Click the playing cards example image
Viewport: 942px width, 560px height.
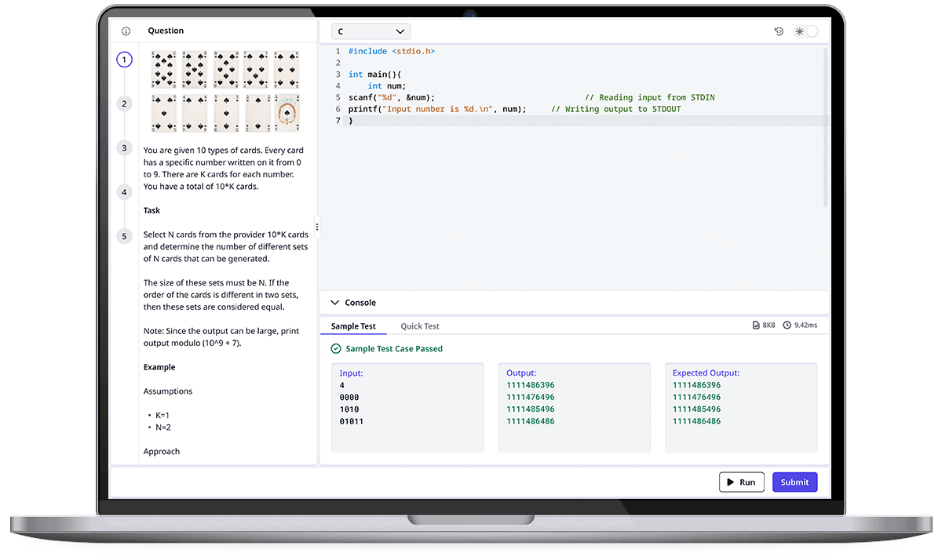(225, 91)
